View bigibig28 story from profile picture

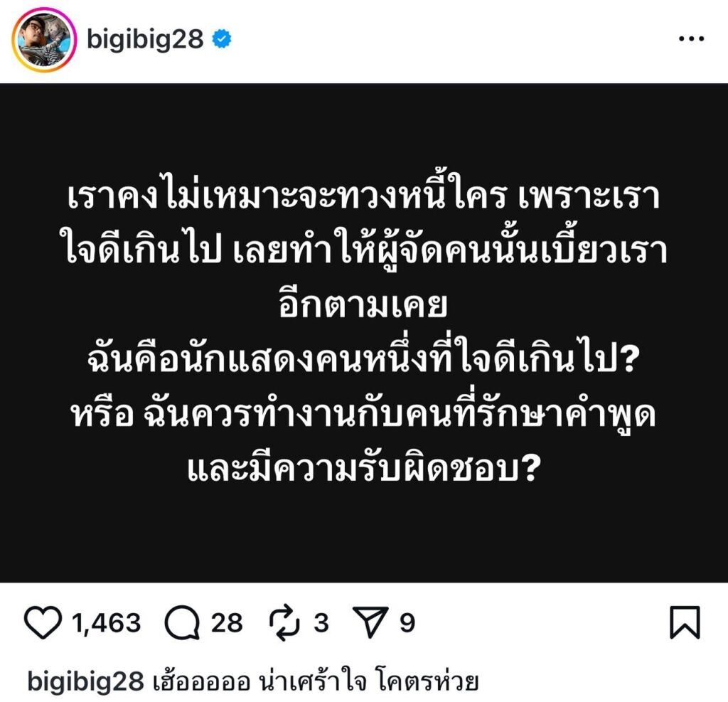[44, 40]
